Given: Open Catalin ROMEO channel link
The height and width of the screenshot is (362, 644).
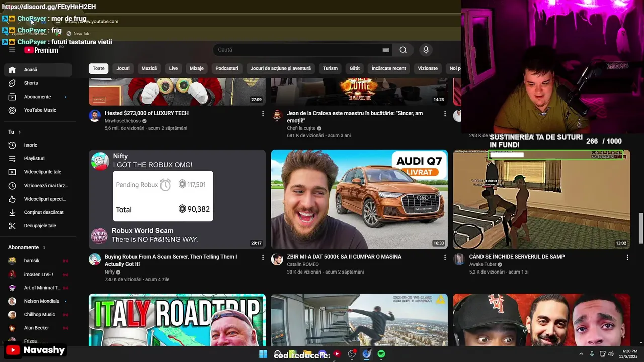Looking at the screenshot, I should [x=303, y=264].
